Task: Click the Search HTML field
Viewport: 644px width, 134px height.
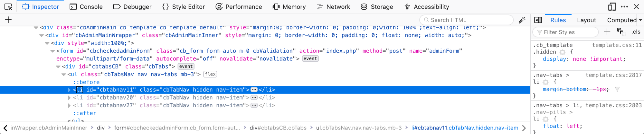Action: click(466, 20)
